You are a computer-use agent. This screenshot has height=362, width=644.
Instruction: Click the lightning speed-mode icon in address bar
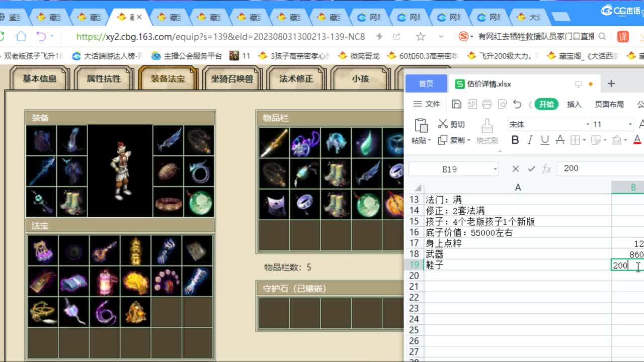point(379,37)
